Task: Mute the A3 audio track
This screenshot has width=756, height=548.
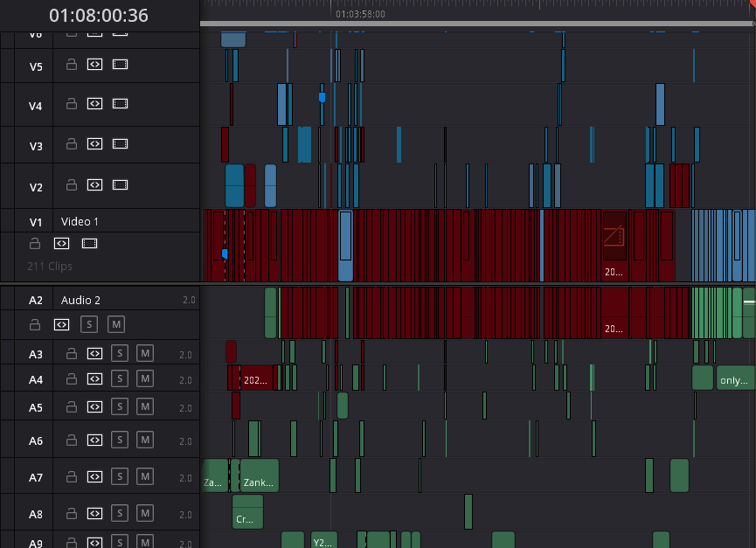Action: pyautogui.click(x=145, y=354)
